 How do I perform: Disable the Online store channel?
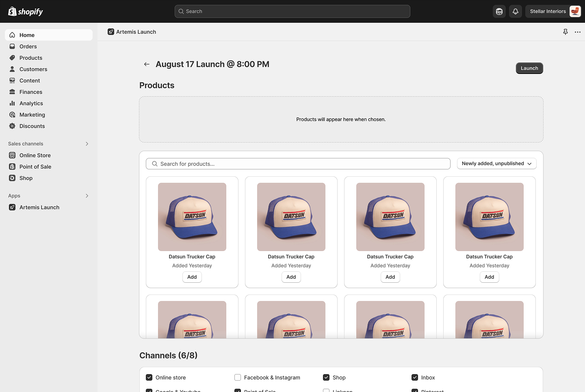point(149,377)
